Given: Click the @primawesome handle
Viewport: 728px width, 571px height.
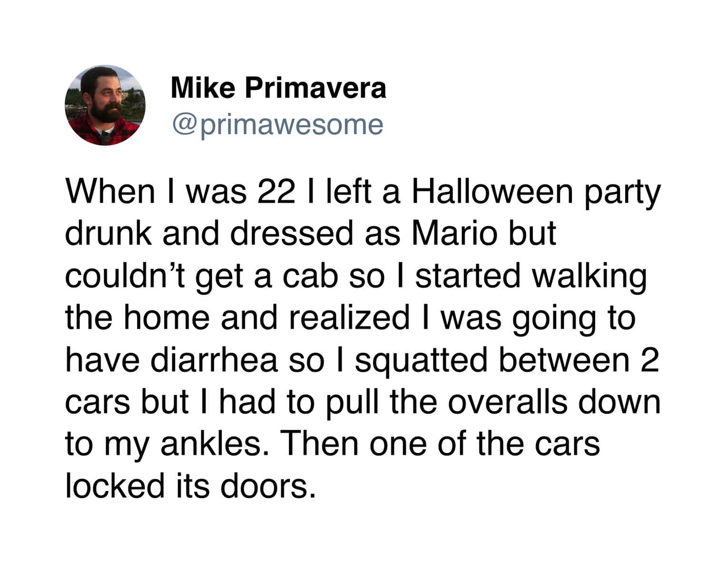Looking at the screenshot, I should (x=277, y=124).
